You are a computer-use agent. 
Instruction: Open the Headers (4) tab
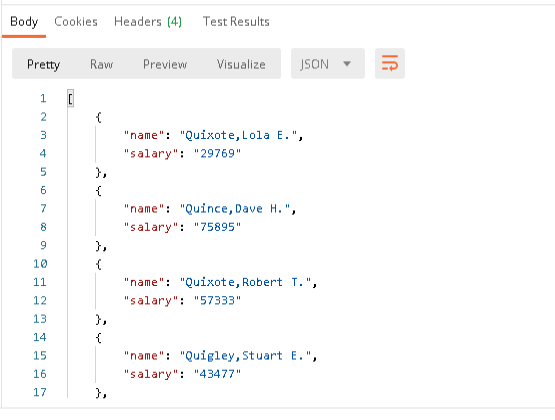click(148, 22)
